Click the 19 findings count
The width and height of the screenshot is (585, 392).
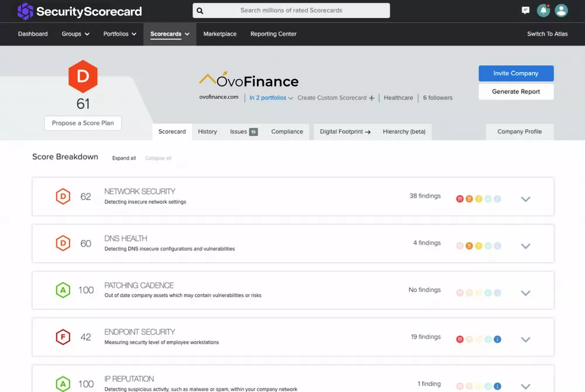point(426,337)
